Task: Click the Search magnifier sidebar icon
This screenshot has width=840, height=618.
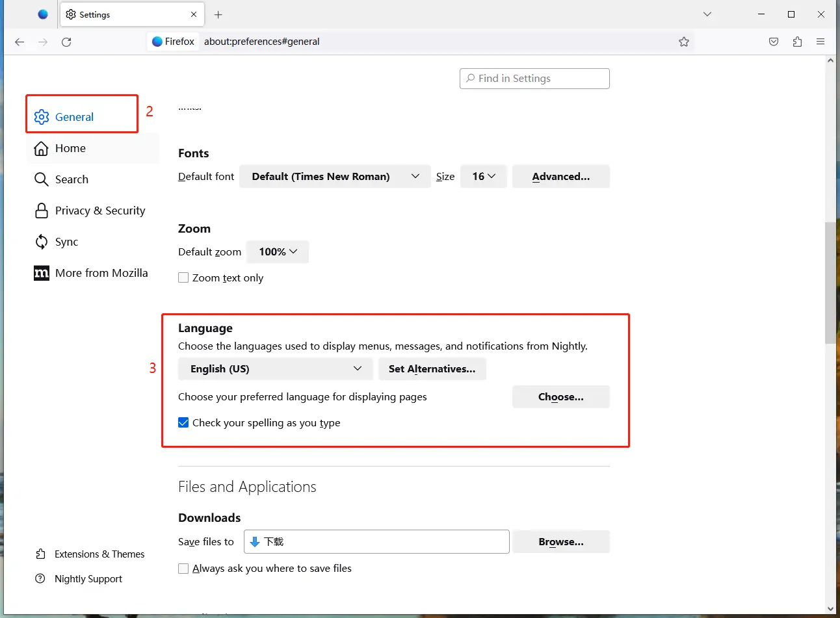Action: (x=40, y=179)
